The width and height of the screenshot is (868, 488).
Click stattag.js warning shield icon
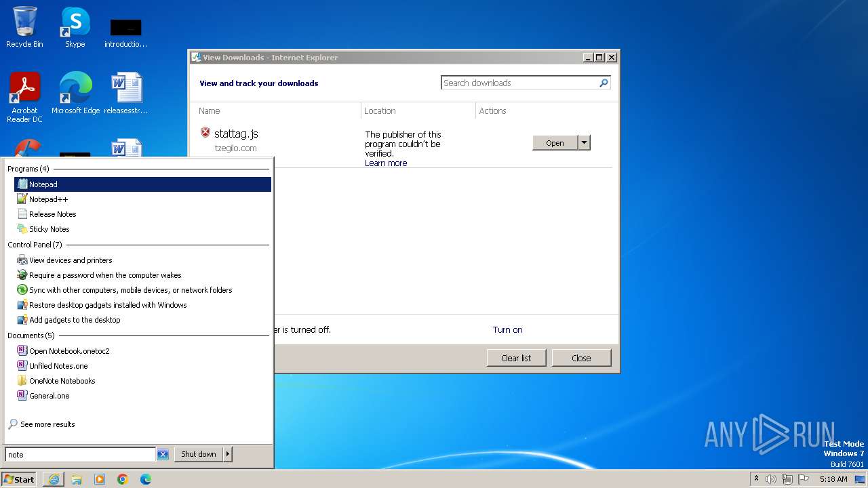(x=205, y=132)
